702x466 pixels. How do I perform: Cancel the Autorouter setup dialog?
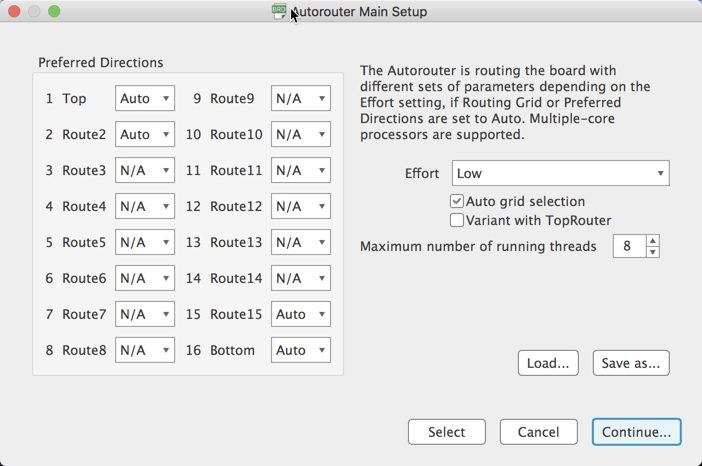coord(539,432)
